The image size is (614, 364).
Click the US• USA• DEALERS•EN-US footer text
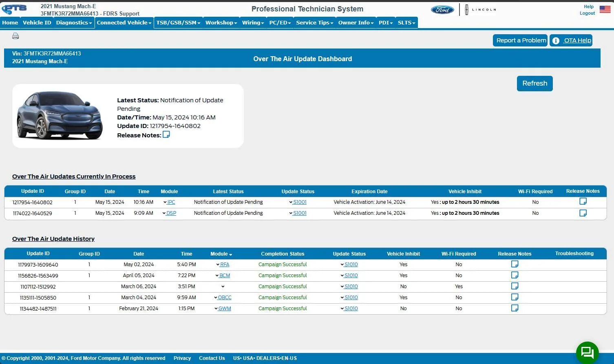pyautogui.click(x=265, y=358)
